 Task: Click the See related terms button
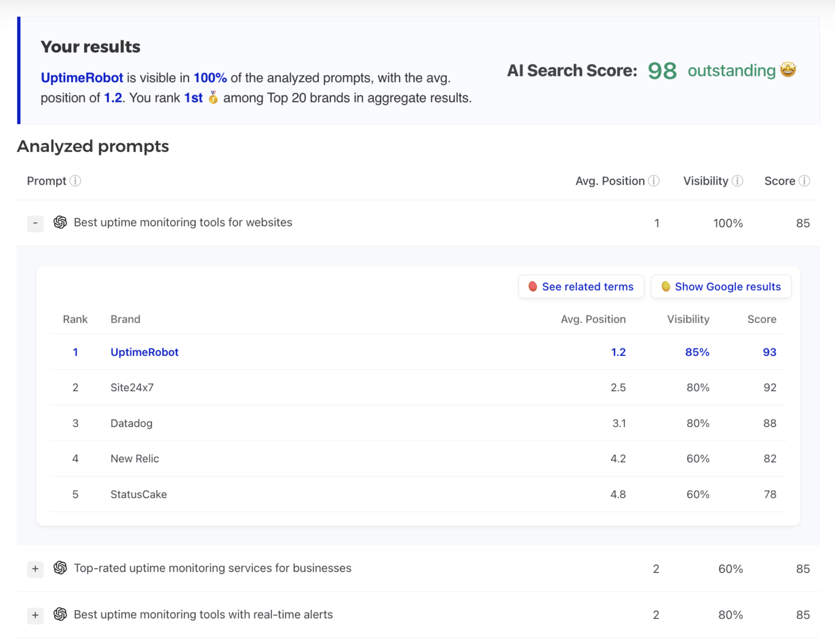[x=580, y=286]
